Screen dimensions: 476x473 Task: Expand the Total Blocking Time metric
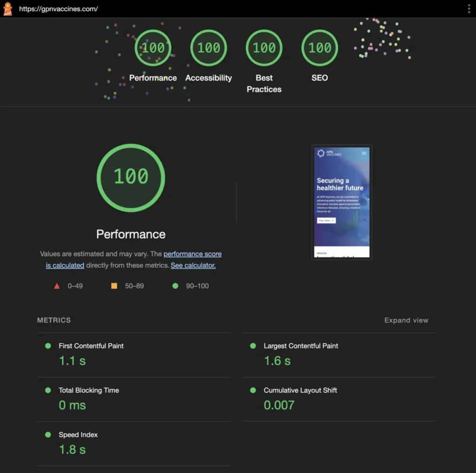(89, 390)
